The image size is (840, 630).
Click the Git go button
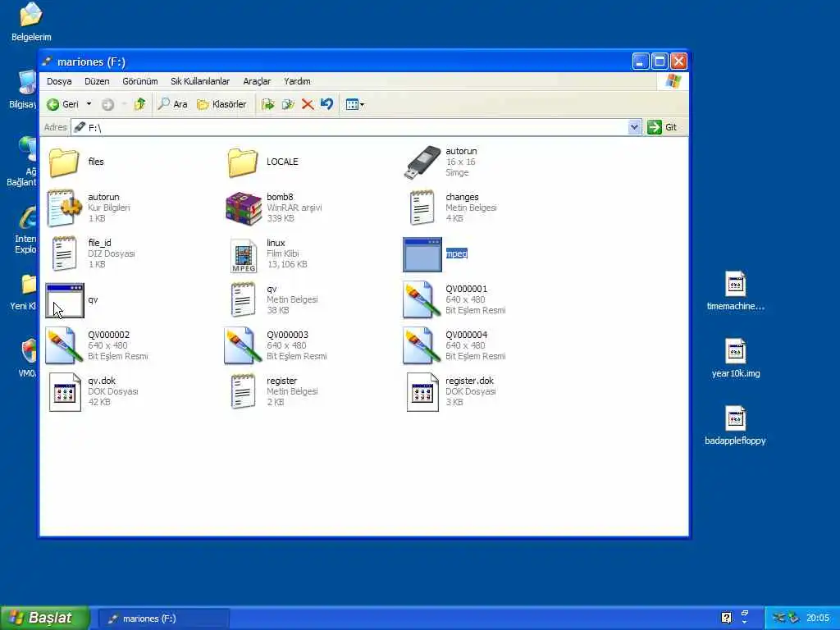coord(663,127)
